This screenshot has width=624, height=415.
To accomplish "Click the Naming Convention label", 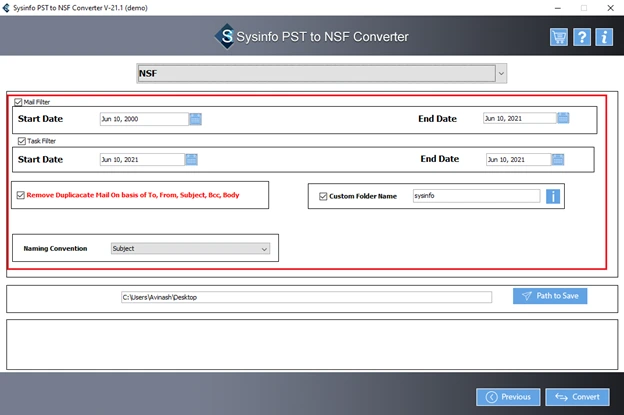I will tap(55, 249).
